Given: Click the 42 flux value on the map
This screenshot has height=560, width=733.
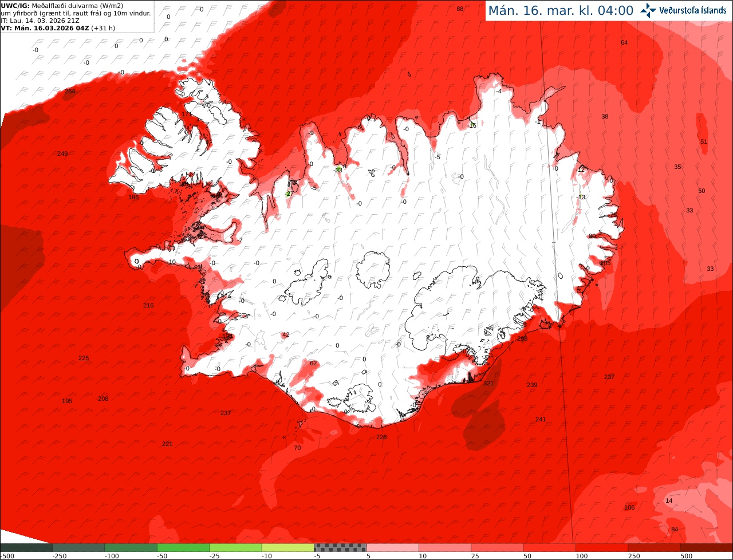Looking at the screenshot, I should click(x=286, y=335).
